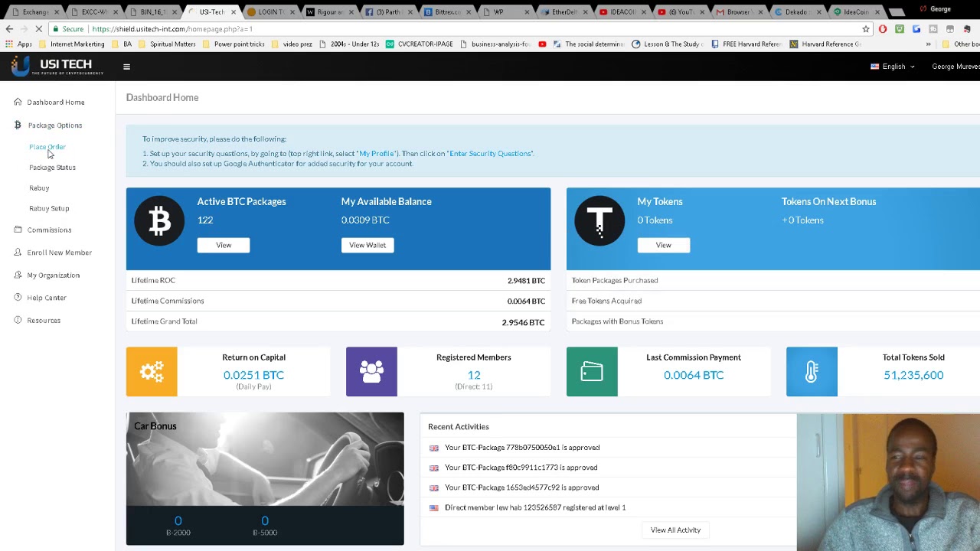Click the My Organization icon
Viewport: 980px width, 551px height.
(18, 275)
